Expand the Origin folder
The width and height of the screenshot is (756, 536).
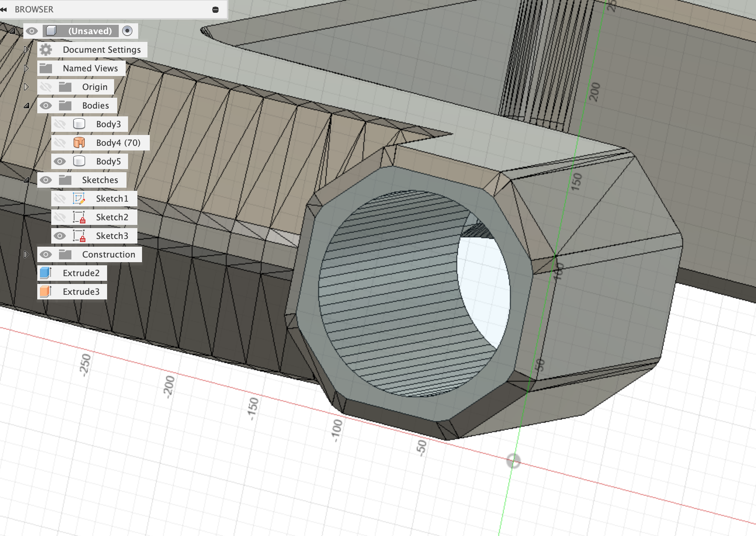[26, 87]
